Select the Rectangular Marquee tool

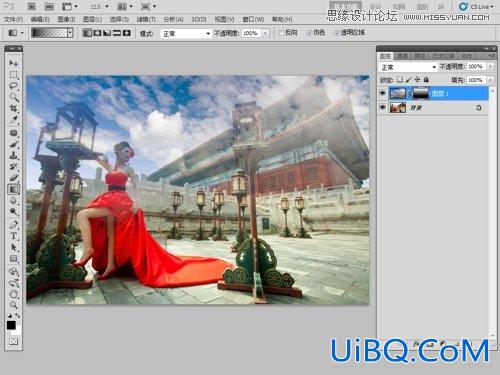(14, 75)
